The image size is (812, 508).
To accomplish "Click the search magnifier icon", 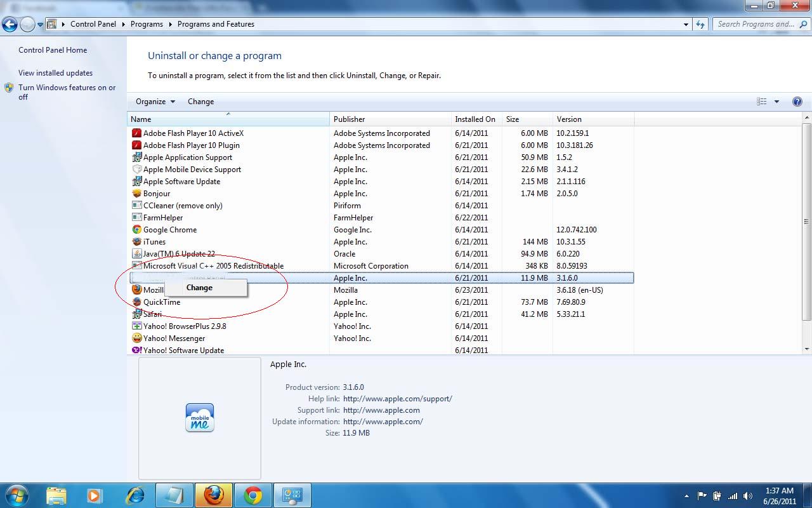I will coord(802,24).
